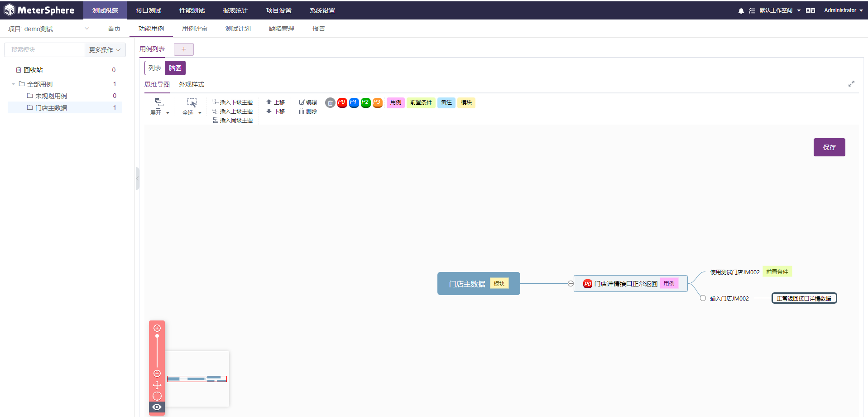This screenshot has width=868, height=417.
Task: Zoom out with the minus icon in navigator
Action: 157,373
